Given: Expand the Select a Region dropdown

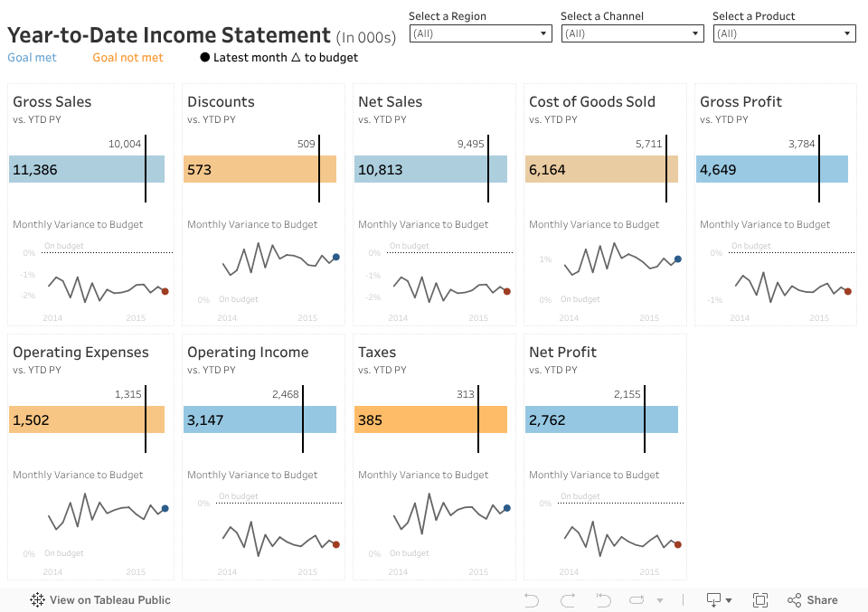Looking at the screenshot, I should tap(480, 33).
